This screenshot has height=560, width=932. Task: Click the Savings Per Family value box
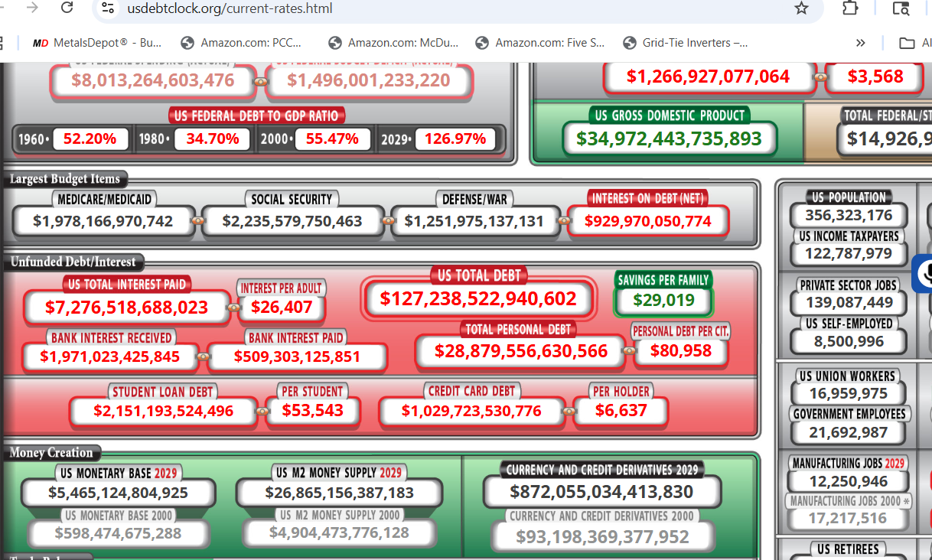(x=663, y=300)
